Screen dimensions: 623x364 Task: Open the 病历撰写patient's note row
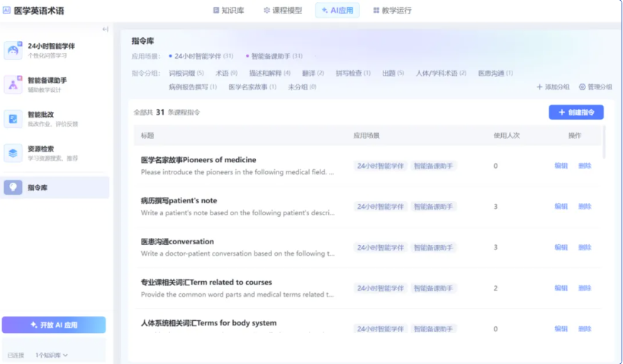pyautogui.click(x=179, y=201)
